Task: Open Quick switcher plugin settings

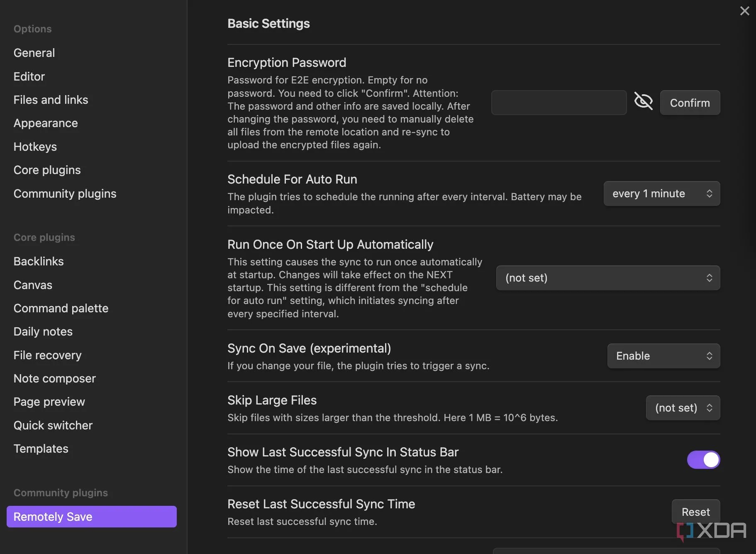Action: tap(53, 425)
